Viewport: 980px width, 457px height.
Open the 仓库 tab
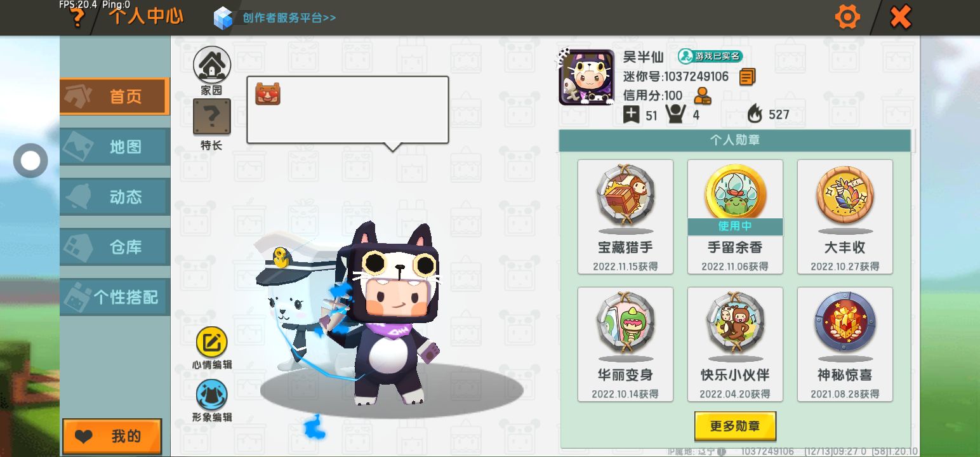pyautogui.click(x=115, y=247)
